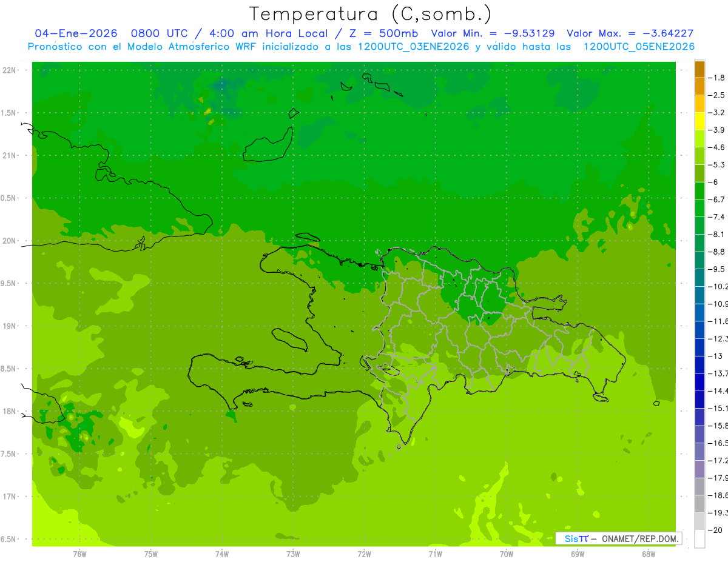Screen dimensions: 728x562
Task: Click the "19N" latitude label
Action: point(9,326)
